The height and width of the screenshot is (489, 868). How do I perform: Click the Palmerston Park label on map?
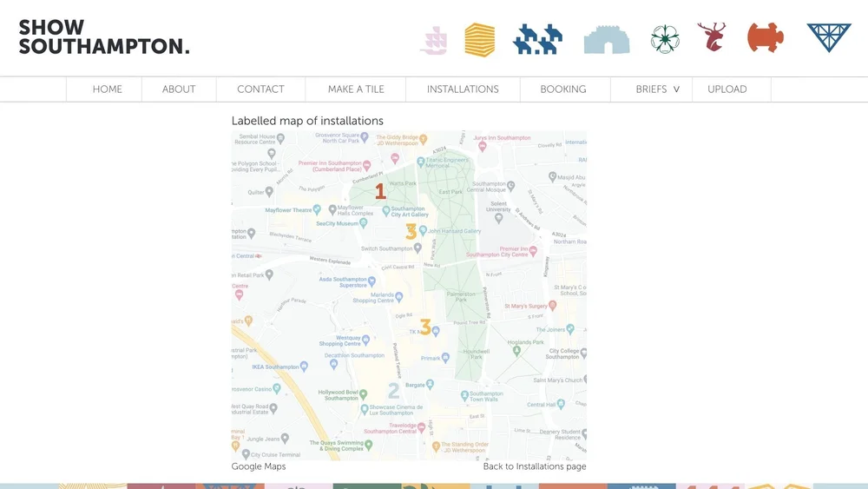[461, 296]
